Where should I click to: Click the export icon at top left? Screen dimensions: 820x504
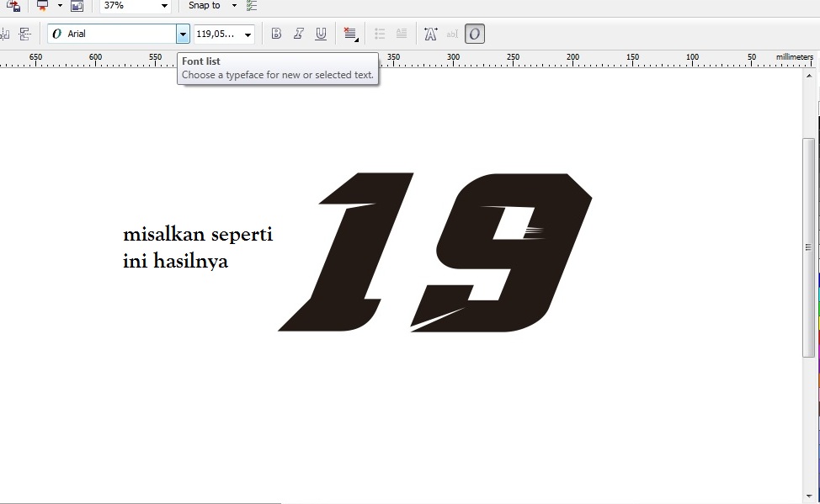pos(13,6)
